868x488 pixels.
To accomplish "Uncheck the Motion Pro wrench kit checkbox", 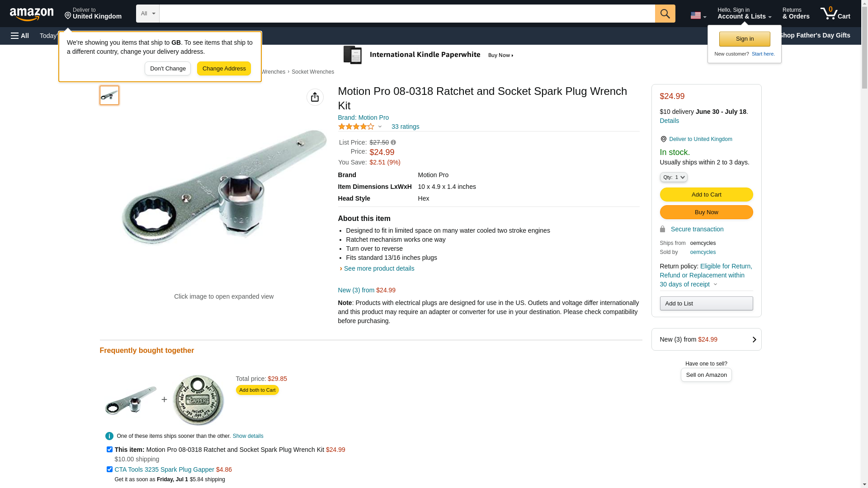I will 109,450.
